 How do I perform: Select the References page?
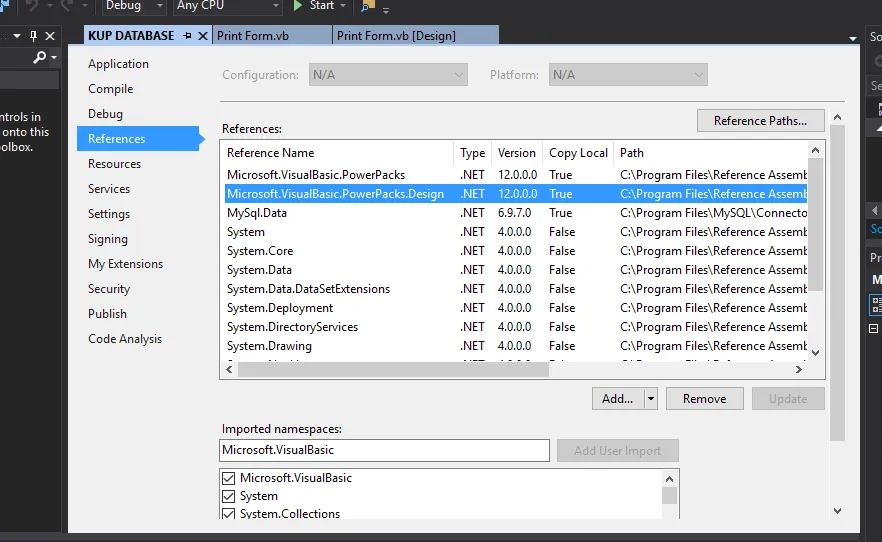(138, 139)
